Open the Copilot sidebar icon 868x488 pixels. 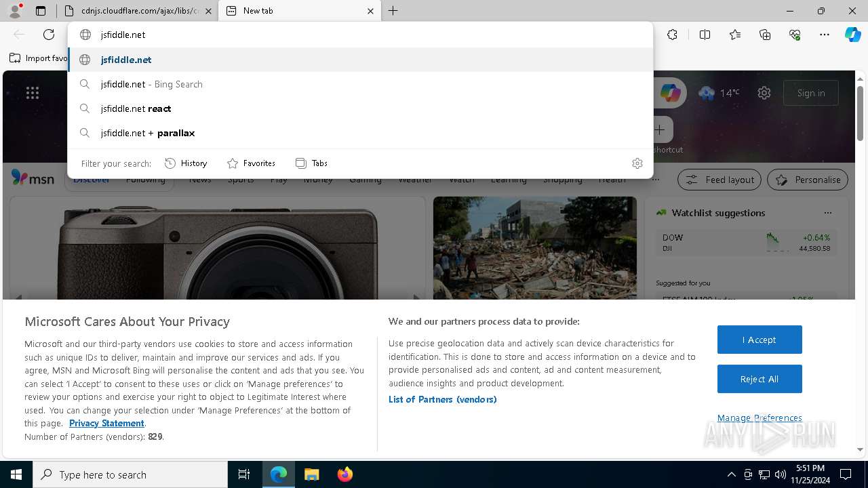tap(852, 35)
